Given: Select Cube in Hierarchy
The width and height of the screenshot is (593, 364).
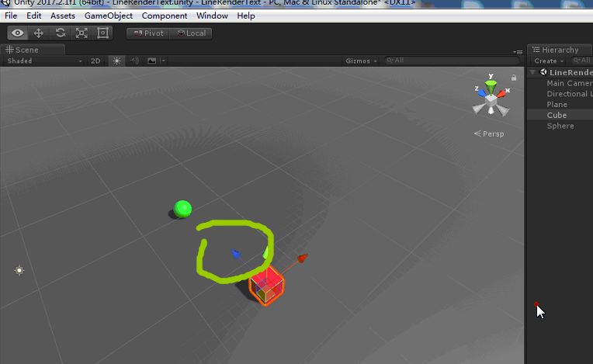Looking at the screenshot, I should (x=557, y=115).
